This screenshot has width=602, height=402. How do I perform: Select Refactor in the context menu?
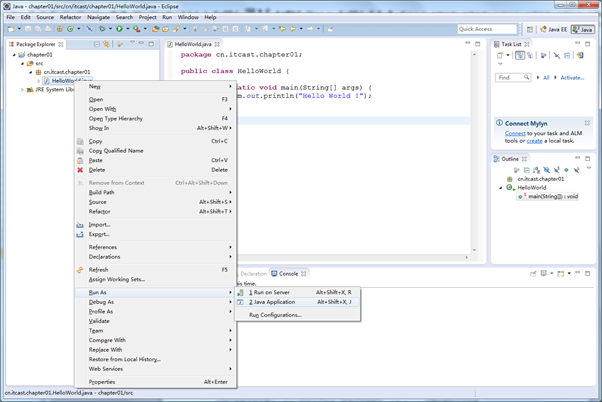click(155, 212)
